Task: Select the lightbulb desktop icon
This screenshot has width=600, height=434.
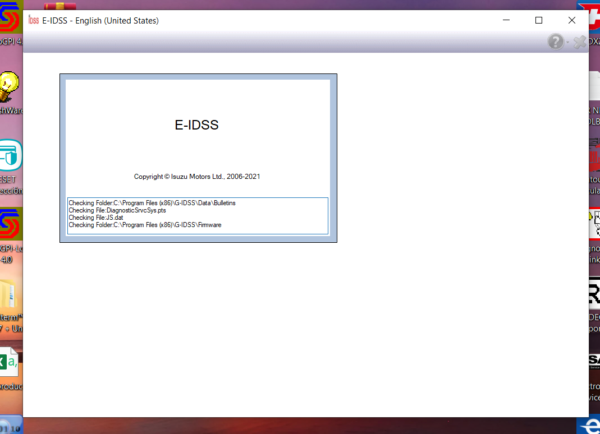Action: [x=9, y=86]
